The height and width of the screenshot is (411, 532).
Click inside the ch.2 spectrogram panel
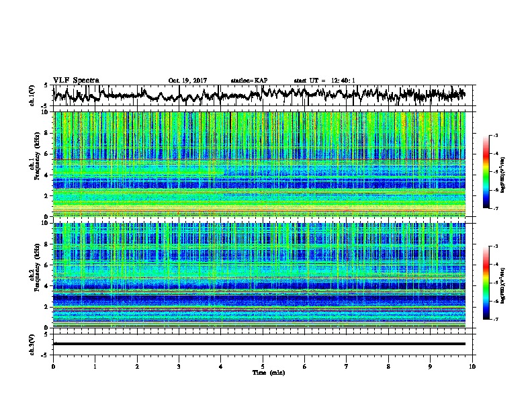(259, 275)
